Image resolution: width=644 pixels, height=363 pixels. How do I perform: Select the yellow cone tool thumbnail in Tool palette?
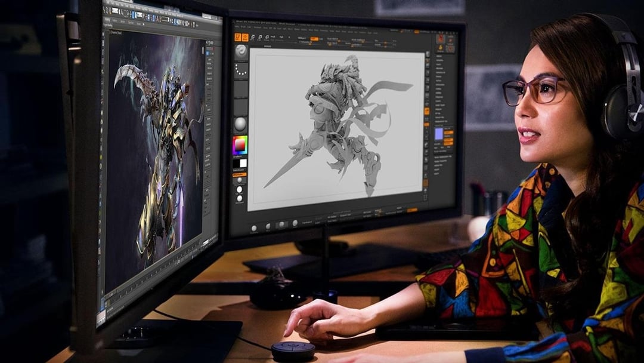tap(441, 48)
